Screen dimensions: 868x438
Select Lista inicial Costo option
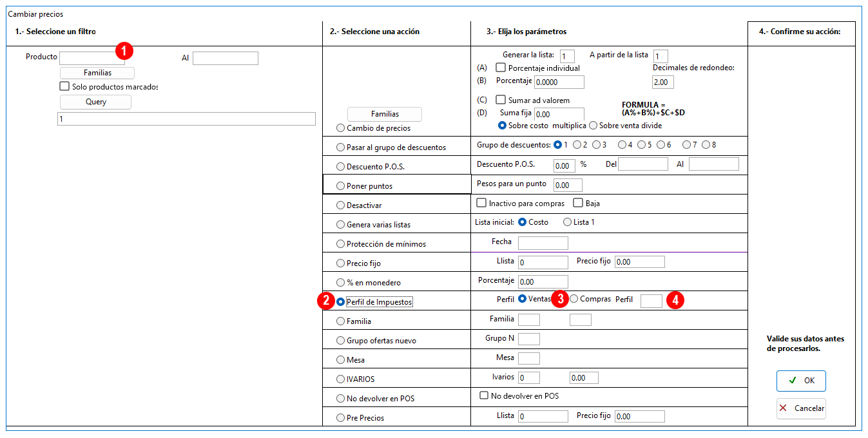click(x=522, y=222)
